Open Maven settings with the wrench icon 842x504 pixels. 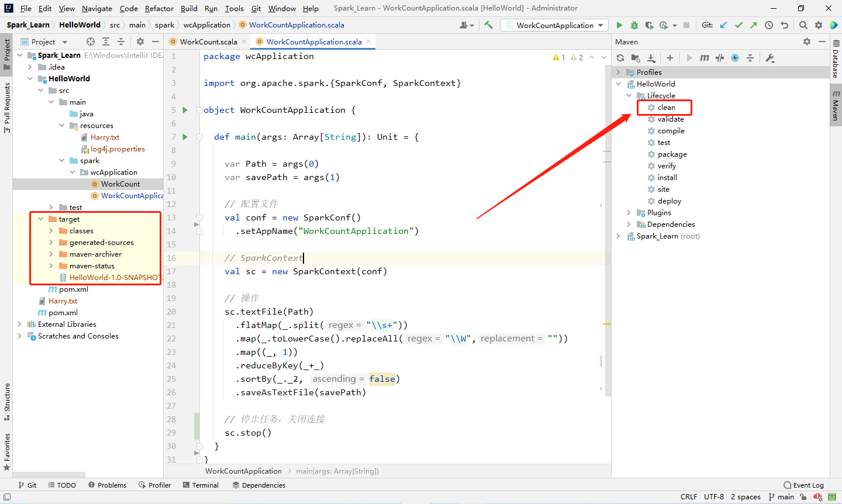click(x=771, y=58)
